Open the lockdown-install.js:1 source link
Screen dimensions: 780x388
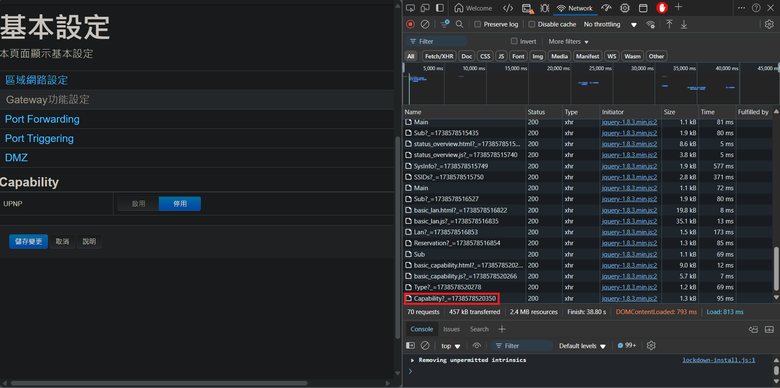coord(719,360)
